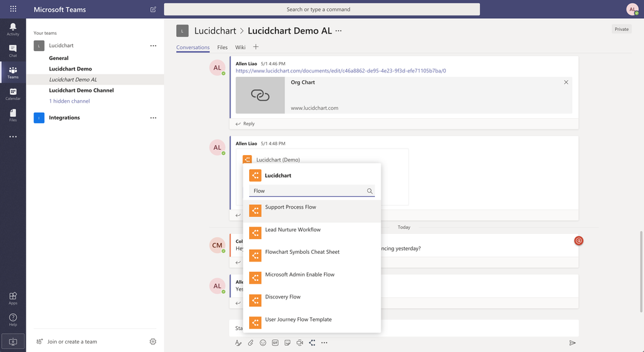Dismiss the Org Chart link preview
This screenshot has height=352, width=644.
point(566,82)
